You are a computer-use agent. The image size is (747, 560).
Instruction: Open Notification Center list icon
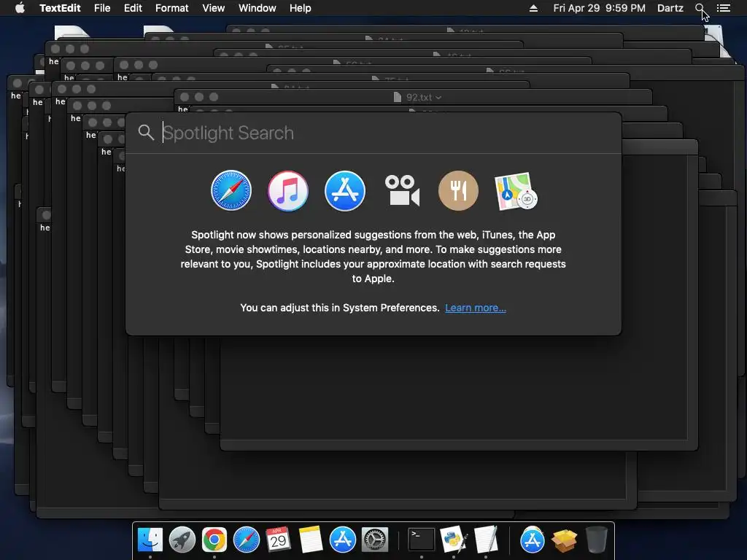point(724,8)
